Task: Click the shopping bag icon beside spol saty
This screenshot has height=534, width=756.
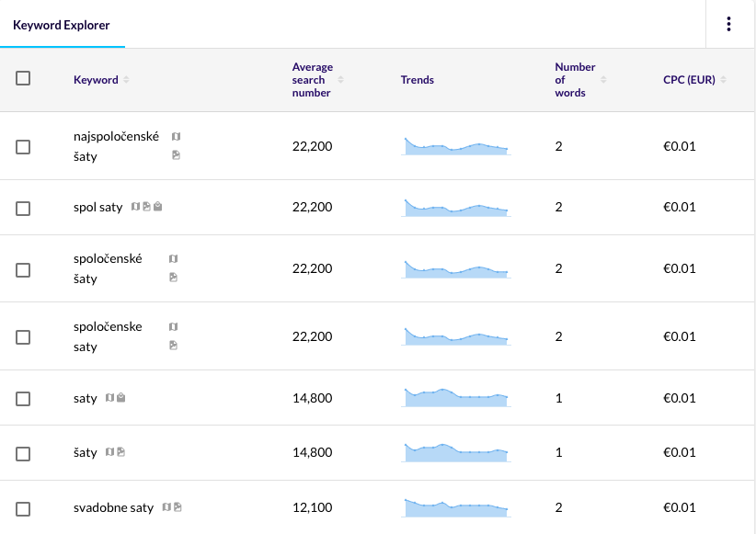Action: [x=157, y=207]
